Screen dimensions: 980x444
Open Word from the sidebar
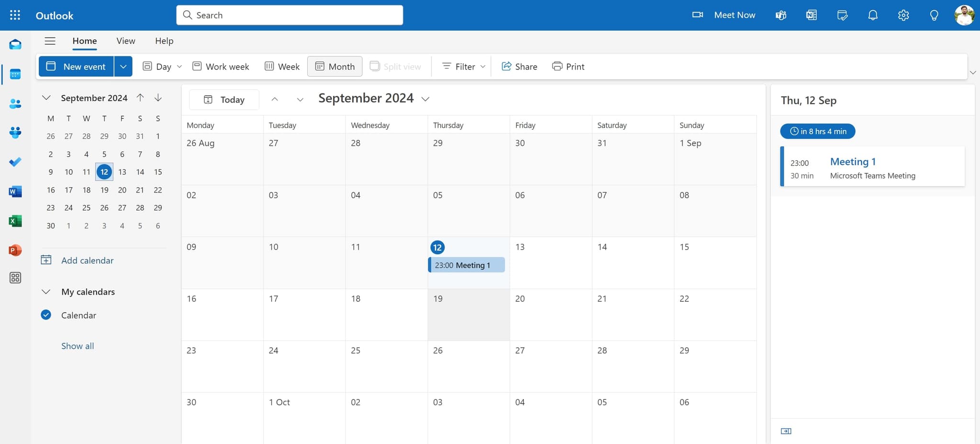[x=15, y=191]
